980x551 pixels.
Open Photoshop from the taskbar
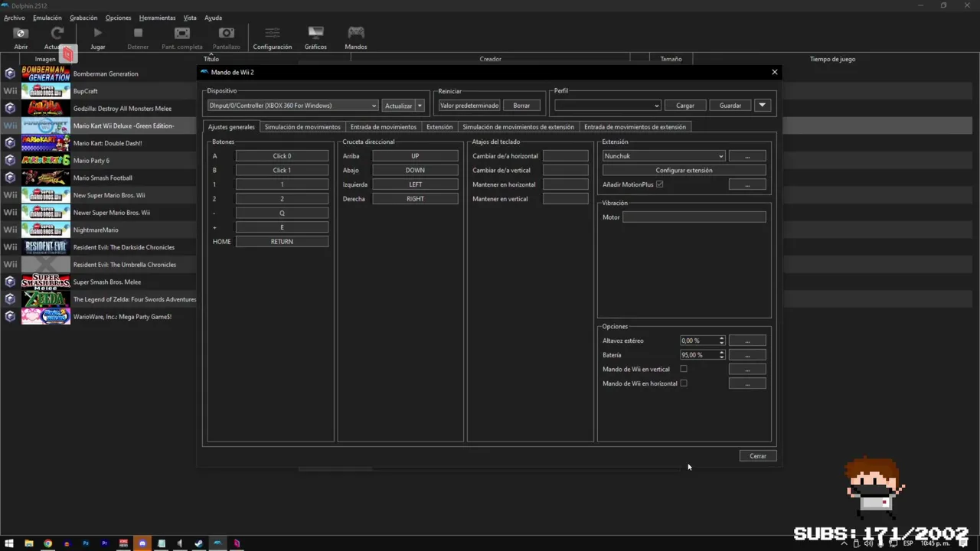[86, 543]
